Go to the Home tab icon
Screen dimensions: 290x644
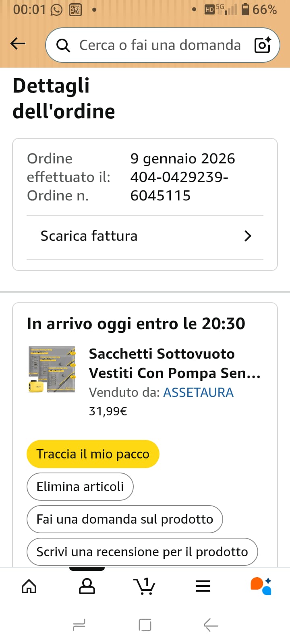pos(29,586)
